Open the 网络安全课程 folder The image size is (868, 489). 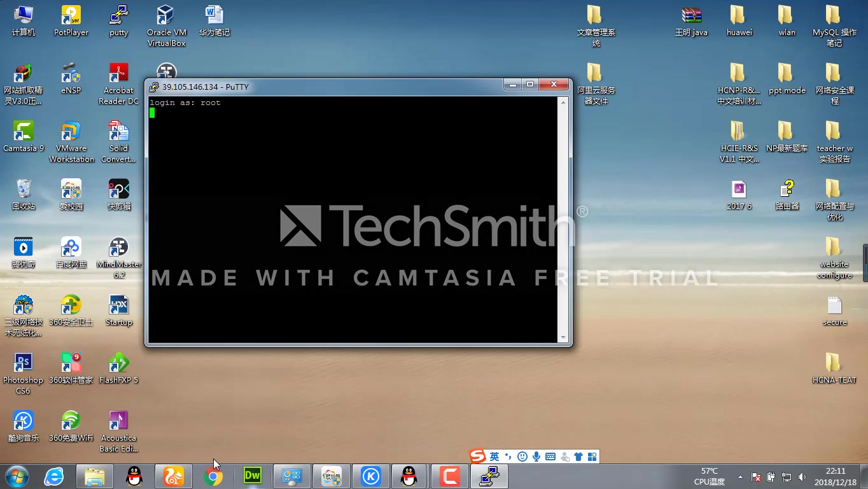click(834, 83)
